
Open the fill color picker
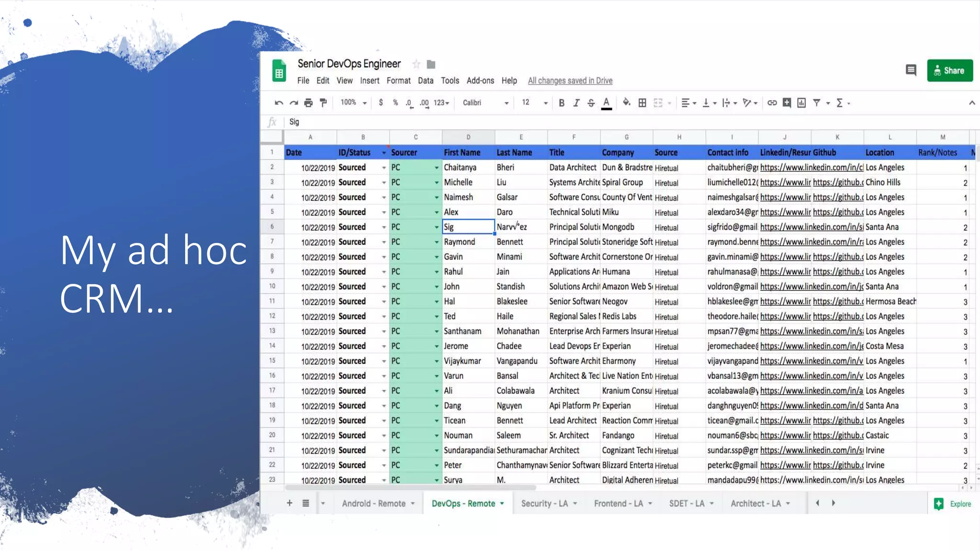(626, 103)
